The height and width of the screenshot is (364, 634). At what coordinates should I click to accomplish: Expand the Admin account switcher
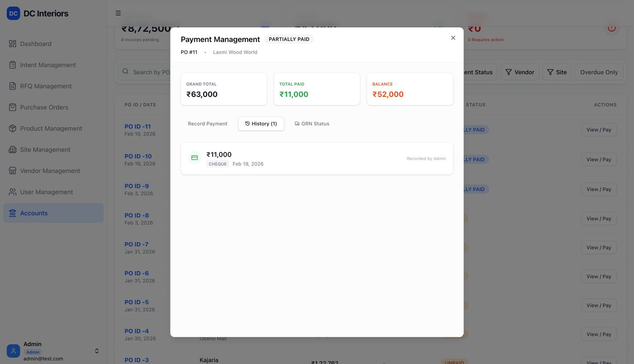(97, 351)
